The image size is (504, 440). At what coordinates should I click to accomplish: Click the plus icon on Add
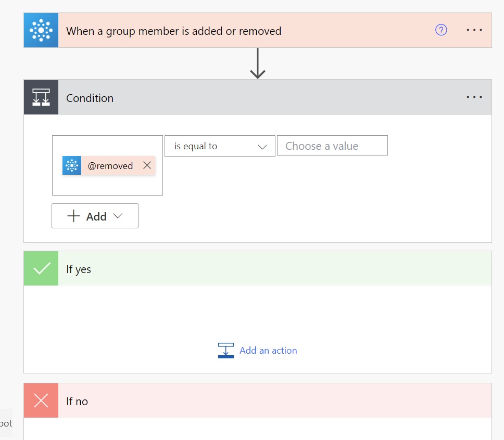[x=73, y=216]
